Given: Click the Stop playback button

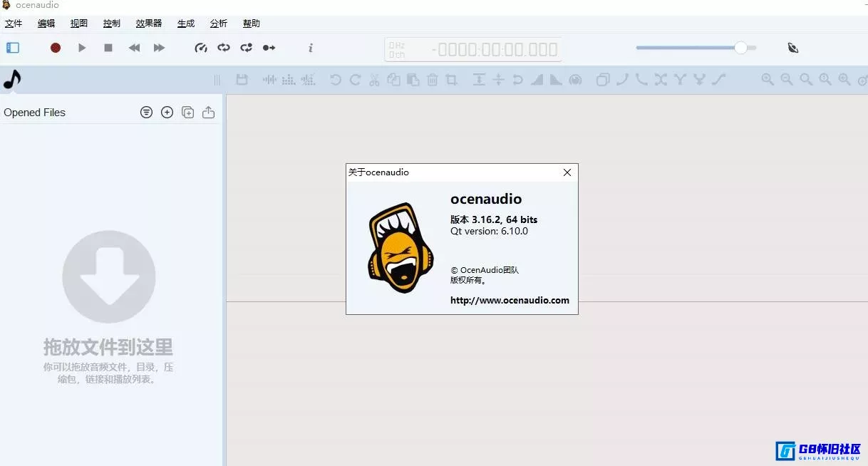Looking at the screenshot, I should pos(108,48).
